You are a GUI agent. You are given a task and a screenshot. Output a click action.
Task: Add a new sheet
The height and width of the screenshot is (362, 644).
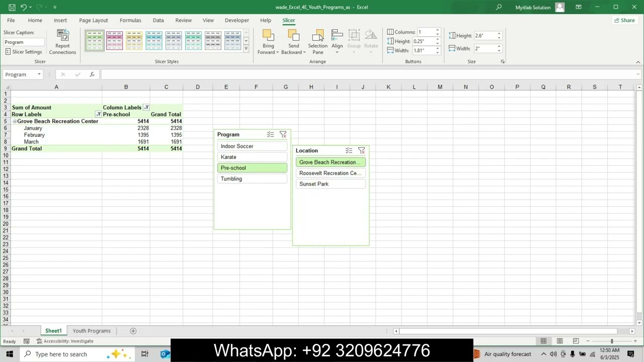[133, 331]
